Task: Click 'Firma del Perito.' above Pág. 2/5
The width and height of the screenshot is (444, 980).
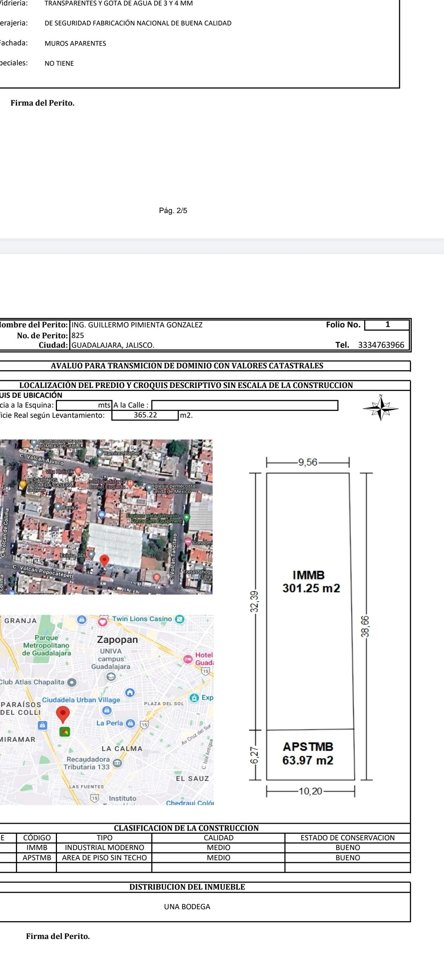Action: pyautogui.click(x=43, y=103)
